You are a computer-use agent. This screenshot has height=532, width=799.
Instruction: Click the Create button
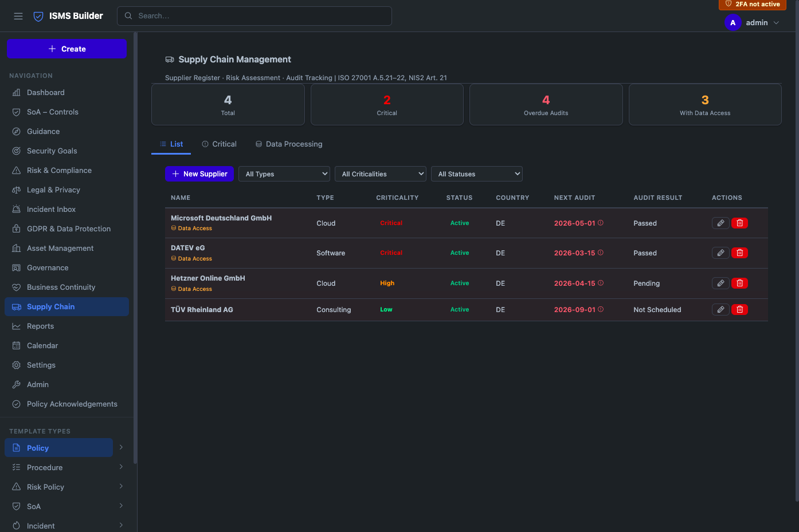(x=66, y=49)
